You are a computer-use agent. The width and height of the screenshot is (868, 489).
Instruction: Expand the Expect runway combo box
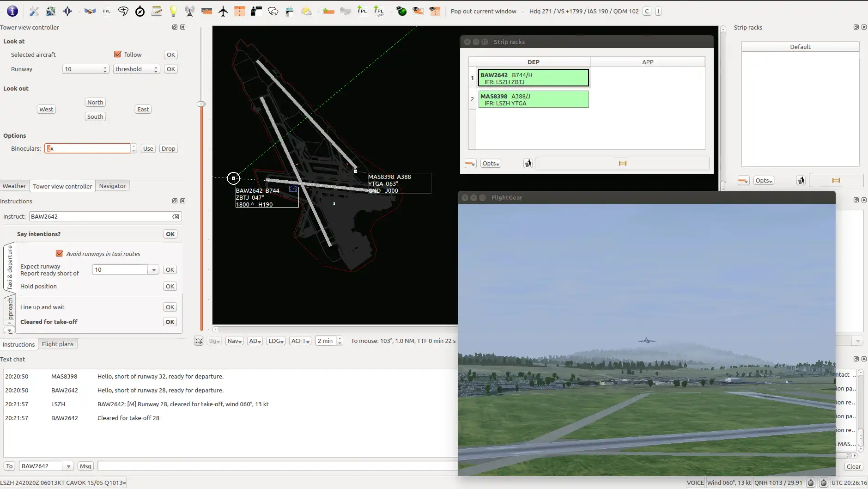pyautogui.click(x=153, y=269)
